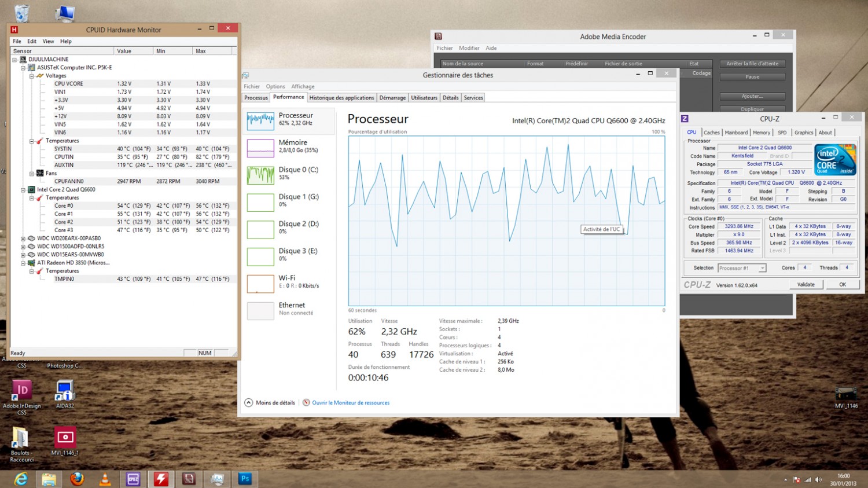This screenshot has width=868, height=488.
Task: Click the Recycle Bin desktop icon
Action: 21,13
